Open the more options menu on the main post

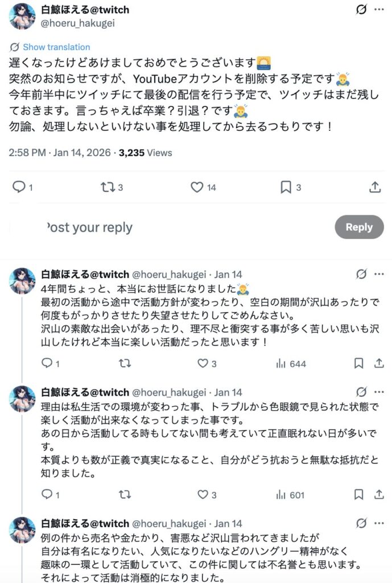[x=379, y=10]
